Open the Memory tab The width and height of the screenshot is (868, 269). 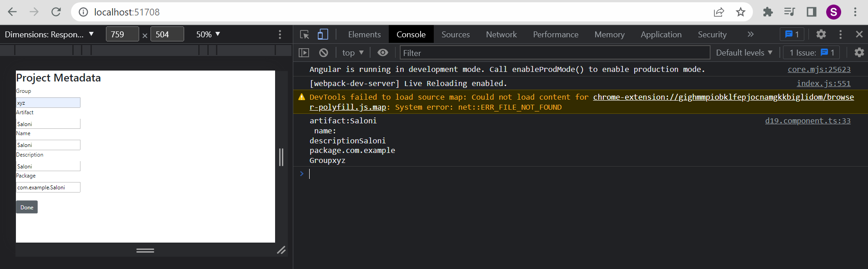tap(609, 35)
